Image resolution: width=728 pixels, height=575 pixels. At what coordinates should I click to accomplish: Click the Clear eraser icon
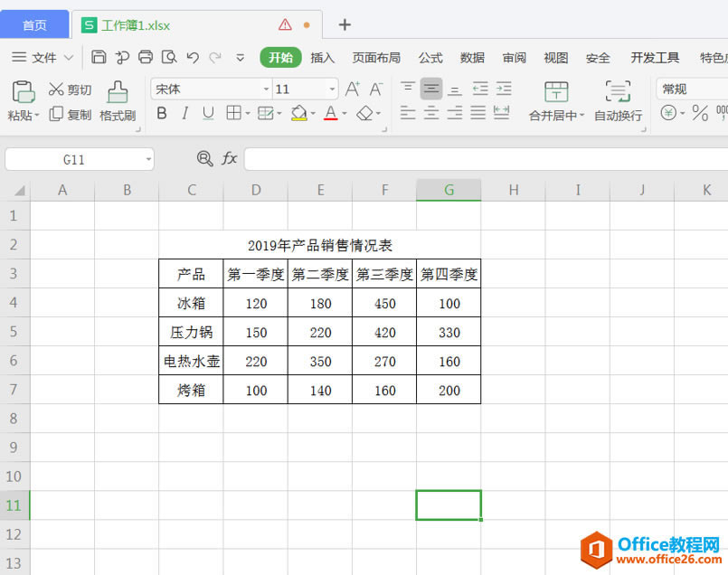pyautogui.click(x=365, y=113)
